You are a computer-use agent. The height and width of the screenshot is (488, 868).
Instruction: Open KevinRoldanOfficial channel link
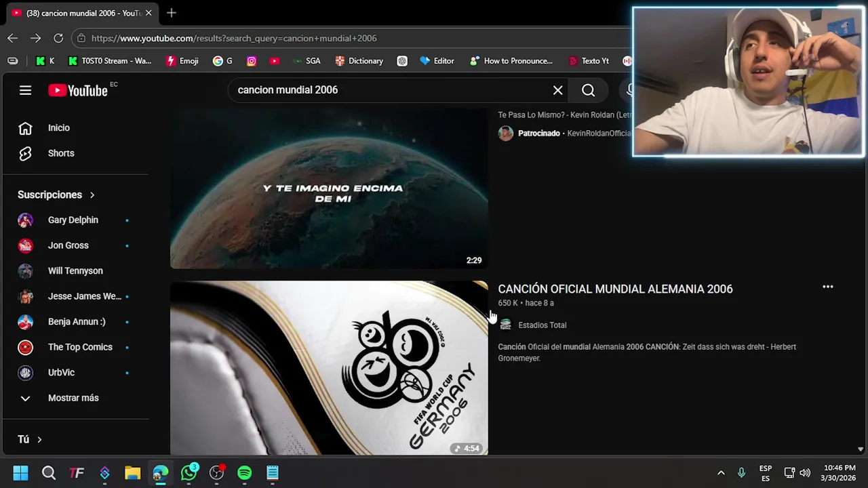click(599, 134)
